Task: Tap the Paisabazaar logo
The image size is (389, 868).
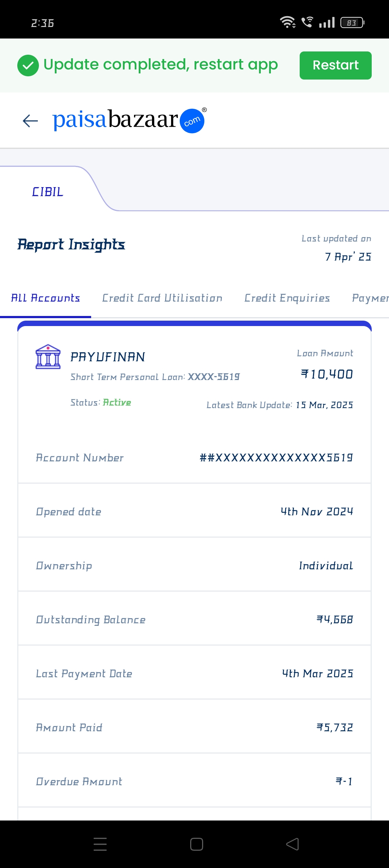Action: tap(129, 120)
